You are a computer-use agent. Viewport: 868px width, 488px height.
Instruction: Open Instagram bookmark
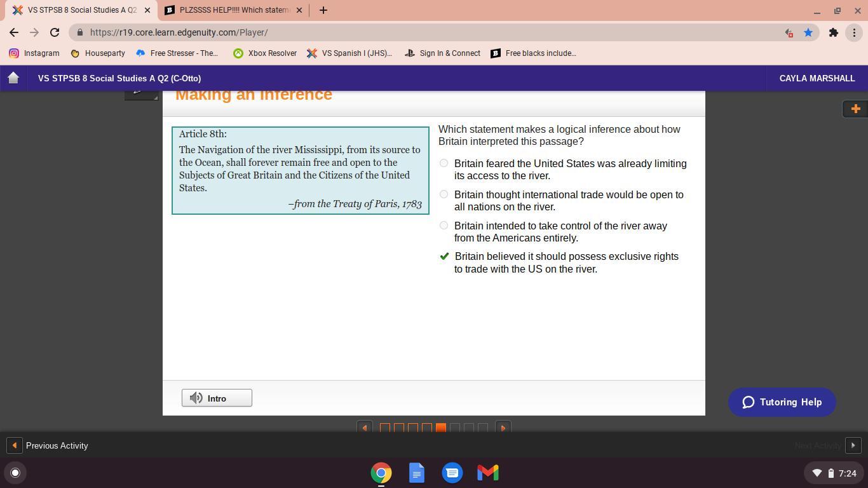tap(34, 53)
